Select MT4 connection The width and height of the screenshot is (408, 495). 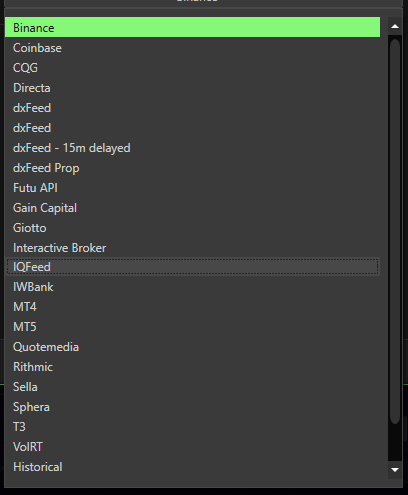pos(192,307)
